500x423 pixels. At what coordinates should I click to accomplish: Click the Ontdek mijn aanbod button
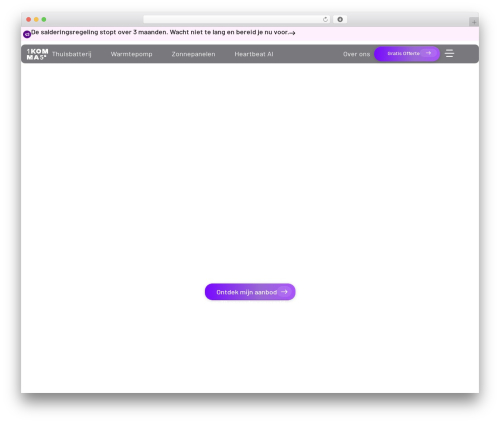click(250, 292)
